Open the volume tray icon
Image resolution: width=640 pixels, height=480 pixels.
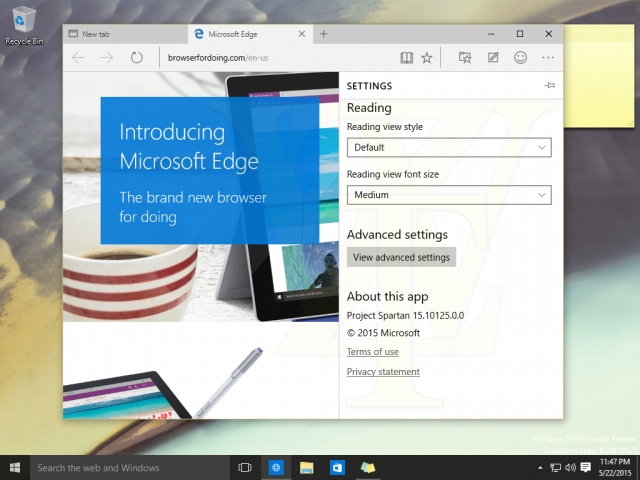tap(570, 468)
